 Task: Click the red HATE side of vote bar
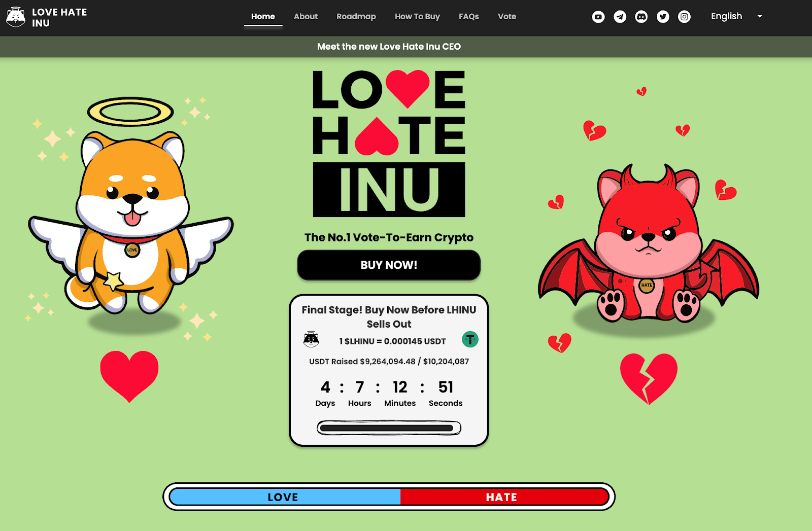(502, 497)
